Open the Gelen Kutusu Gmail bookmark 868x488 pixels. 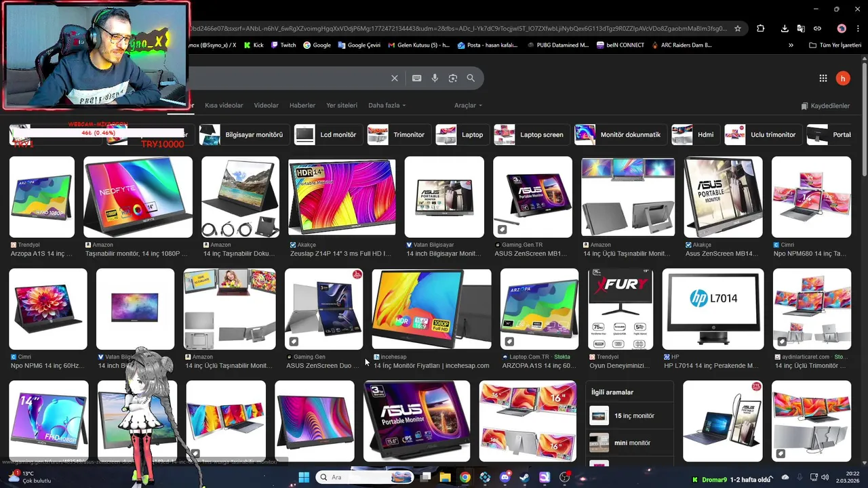[x=418, y=45]
